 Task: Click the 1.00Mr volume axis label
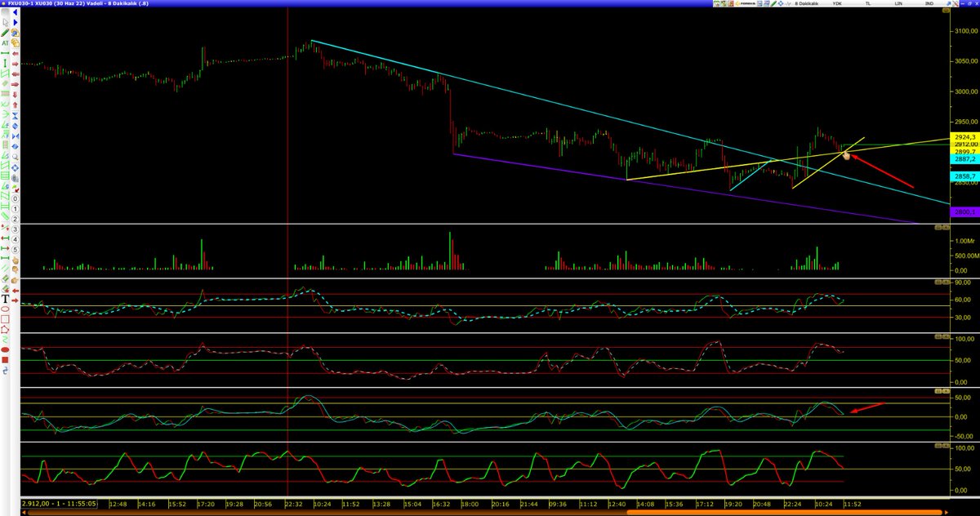(x=965, y=241)
